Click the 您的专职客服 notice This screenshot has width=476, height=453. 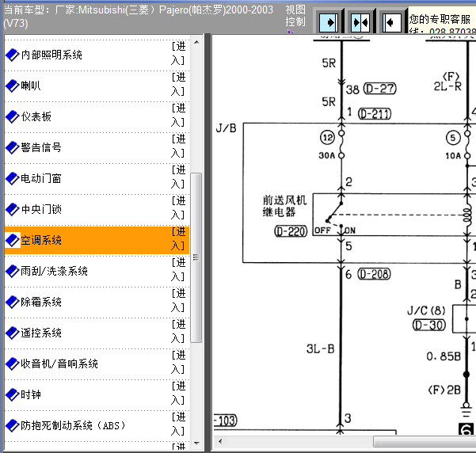(x=440, y=20)
